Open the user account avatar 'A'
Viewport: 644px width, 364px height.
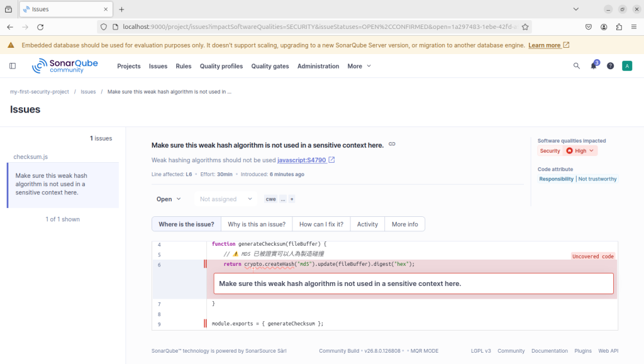pos(627,66)
